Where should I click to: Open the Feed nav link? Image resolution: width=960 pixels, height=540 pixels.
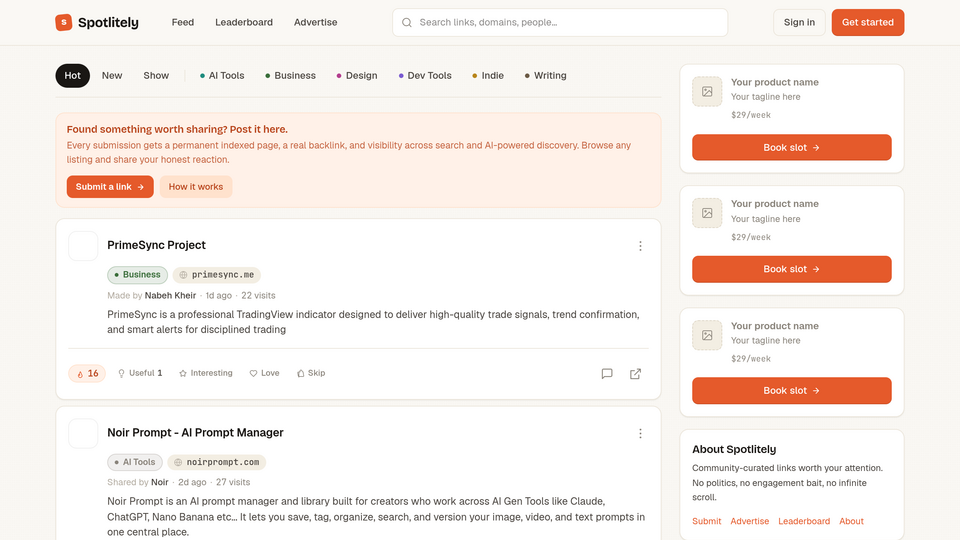(182, 23)
